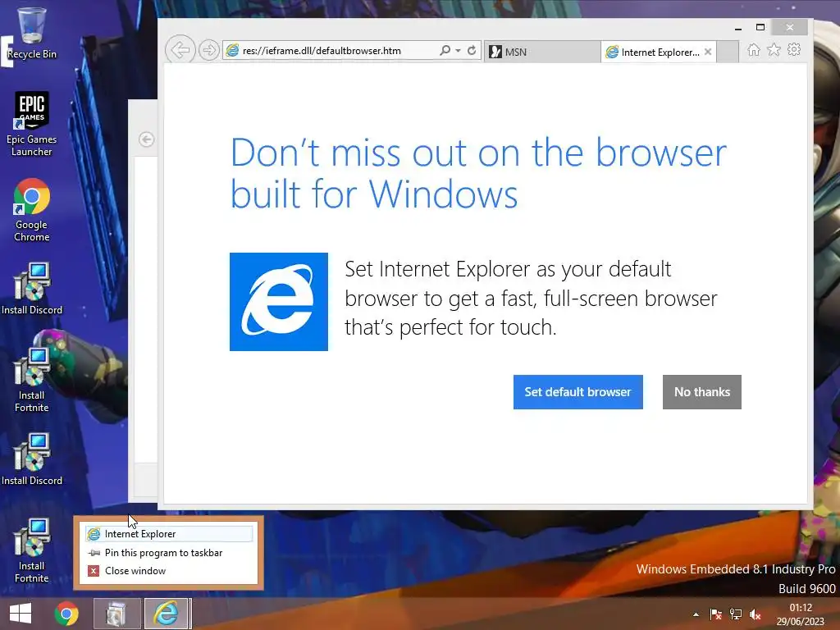Open Favorites star icon
This screenshot has width=840, height=630.
(x=774, y=50)
